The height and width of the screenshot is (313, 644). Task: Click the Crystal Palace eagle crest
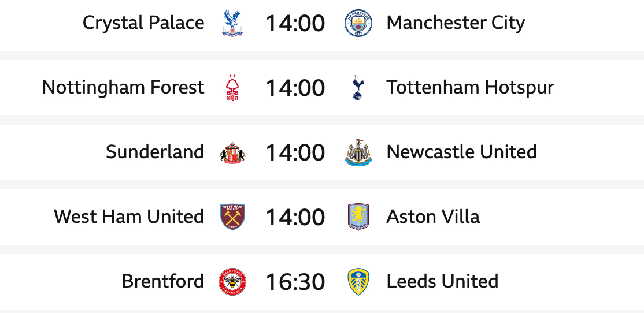(x=232, y=23)
